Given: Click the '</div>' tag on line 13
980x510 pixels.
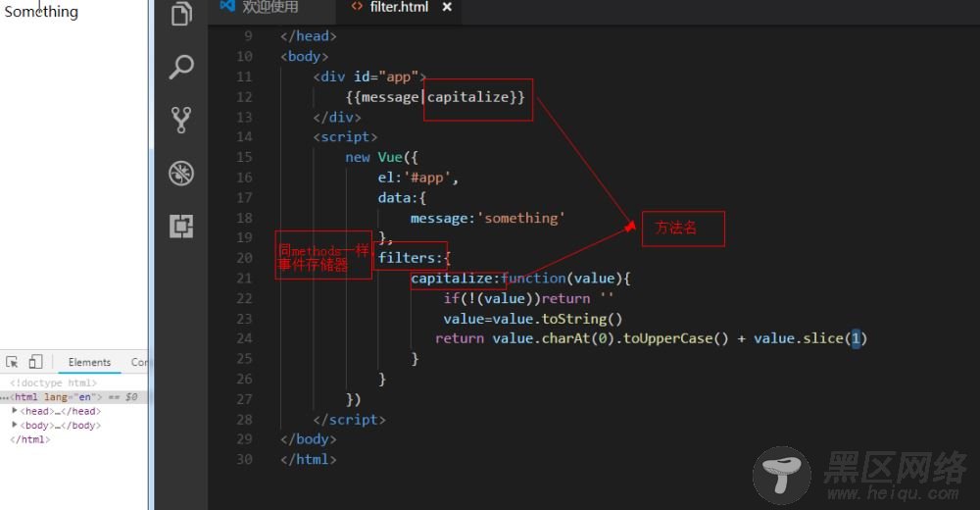Looking at the screenshot, I should (x=337, y=117).
